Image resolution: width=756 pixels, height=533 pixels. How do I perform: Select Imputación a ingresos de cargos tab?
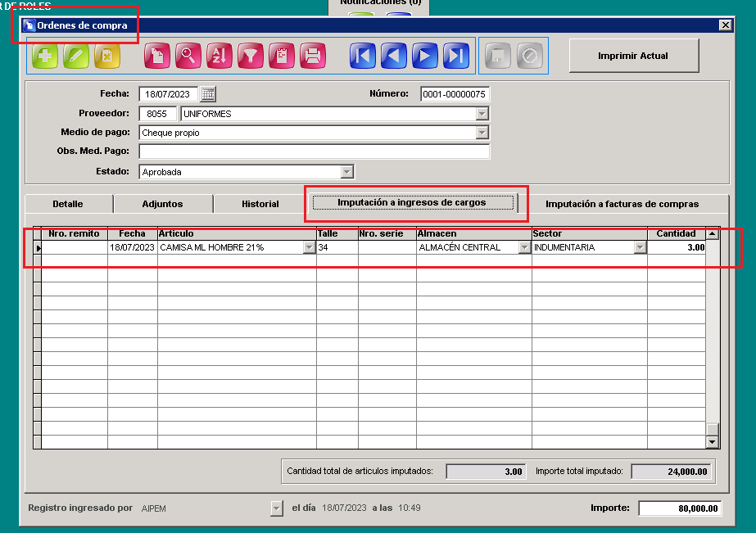pos(412,202)
